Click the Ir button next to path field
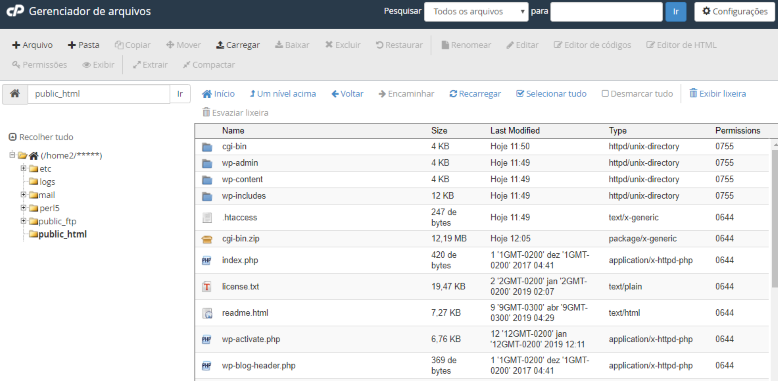 tap(180, 94)
